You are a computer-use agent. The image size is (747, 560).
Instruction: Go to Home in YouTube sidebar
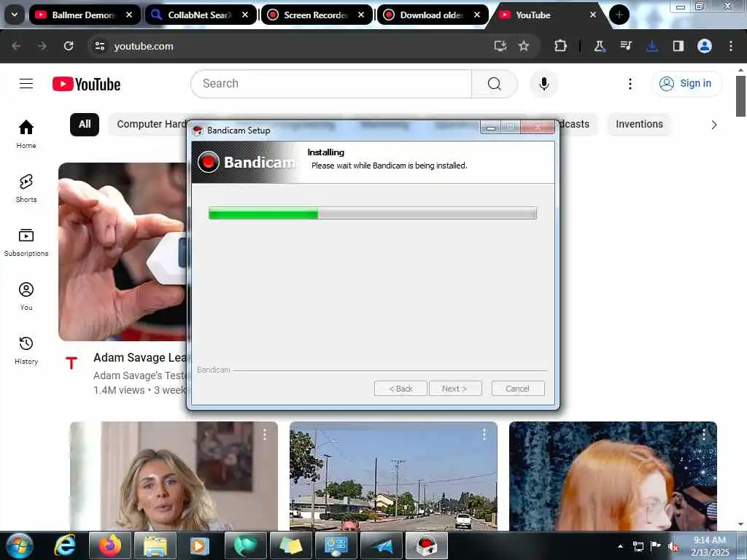point(26,134)
